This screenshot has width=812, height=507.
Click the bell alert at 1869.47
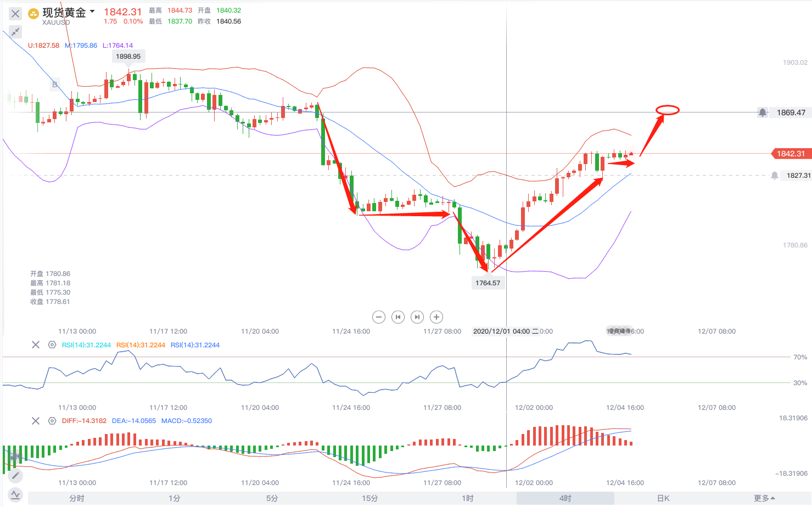(763, 112)
